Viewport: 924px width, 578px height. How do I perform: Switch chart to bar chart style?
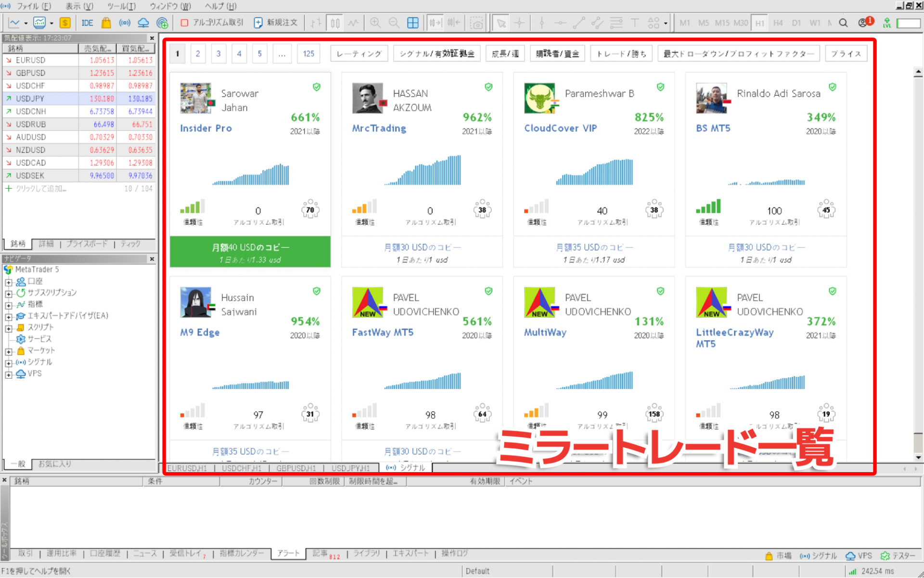pos(316,23)
